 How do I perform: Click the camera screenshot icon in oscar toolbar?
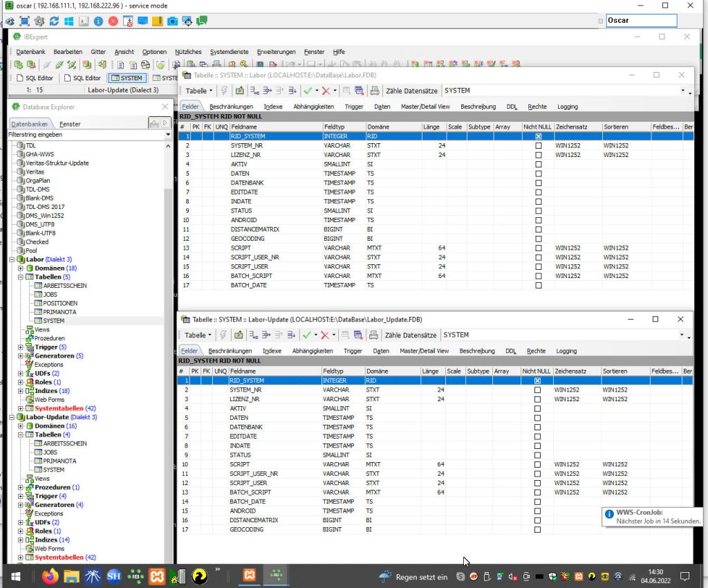(172, 21)
